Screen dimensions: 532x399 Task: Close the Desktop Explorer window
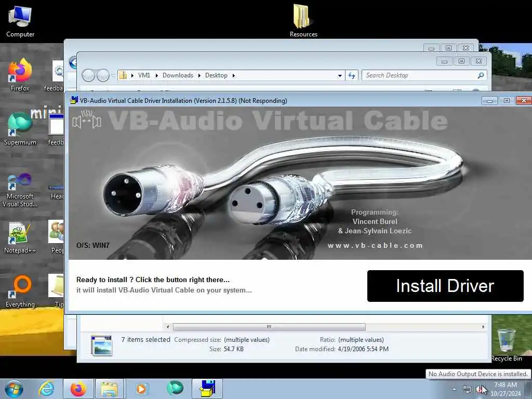pyautogui.click(x=478, y=61)
